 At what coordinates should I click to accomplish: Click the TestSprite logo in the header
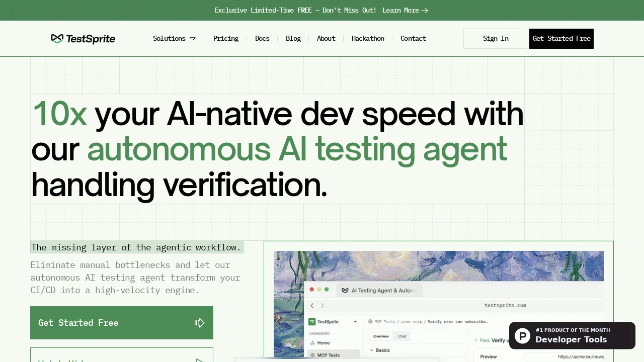click(x=83, y=39)
